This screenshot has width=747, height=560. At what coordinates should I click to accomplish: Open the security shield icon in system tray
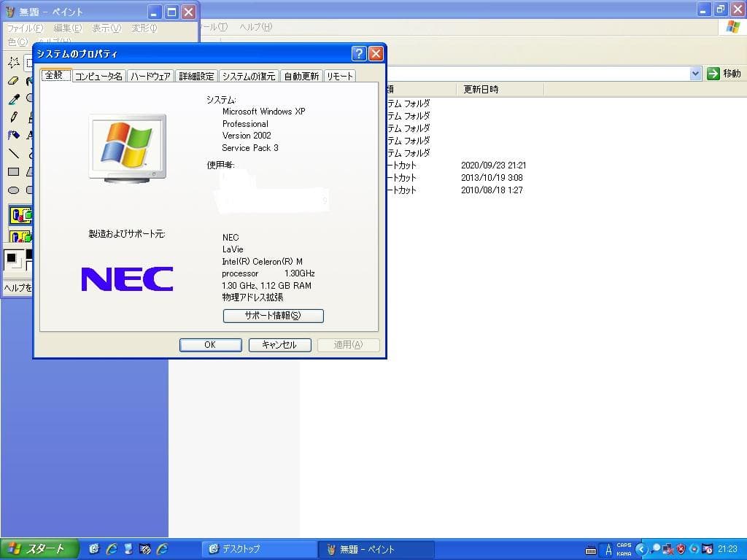pos(680,551)
